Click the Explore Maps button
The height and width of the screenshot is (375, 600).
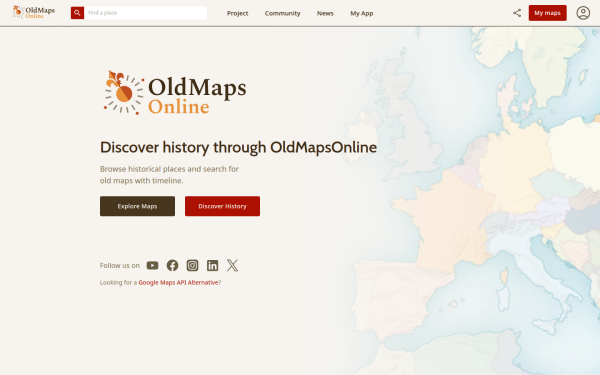(137, 206)
